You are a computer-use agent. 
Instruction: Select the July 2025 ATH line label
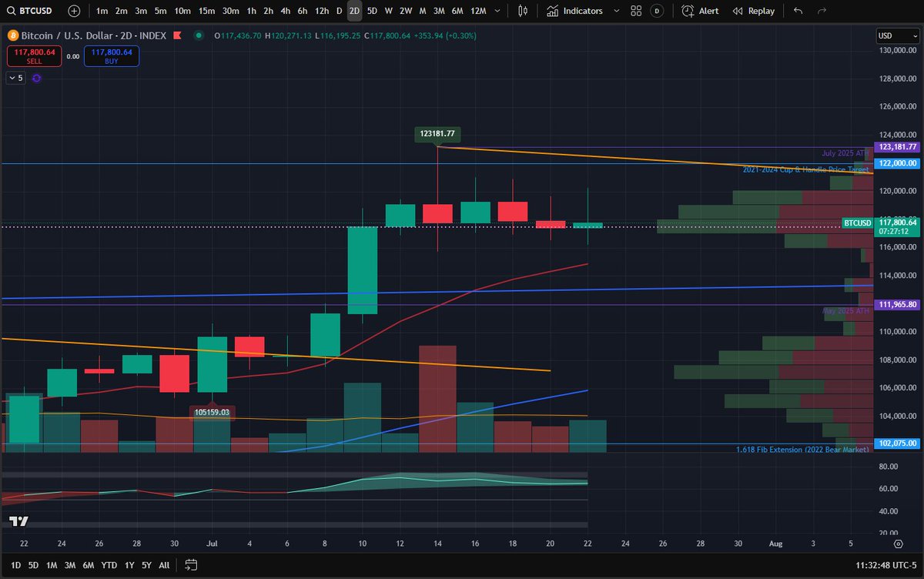tap(846, 153)
